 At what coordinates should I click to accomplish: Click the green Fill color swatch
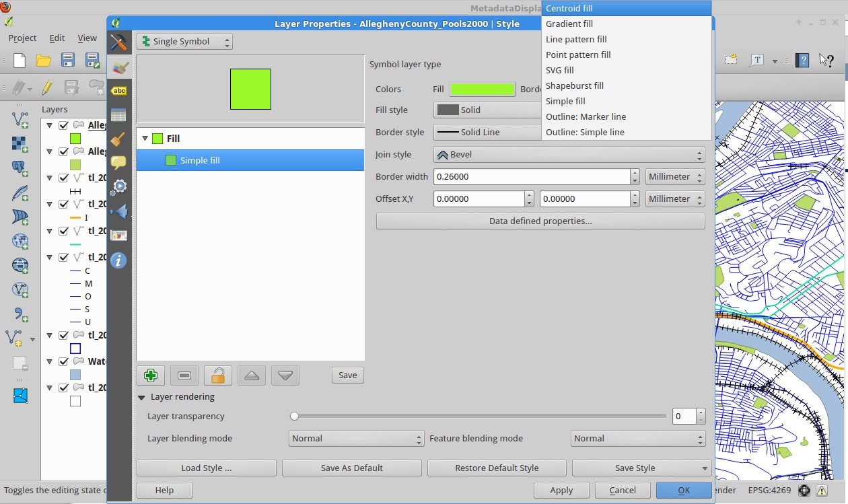click(482, 89)
